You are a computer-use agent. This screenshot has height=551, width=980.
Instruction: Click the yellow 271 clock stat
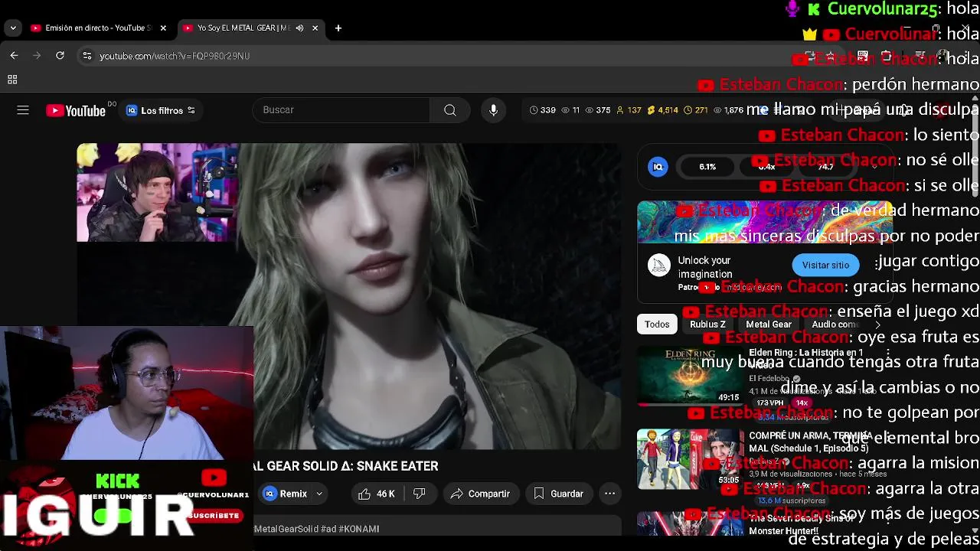pyautogui.click(x=696, y=110)
